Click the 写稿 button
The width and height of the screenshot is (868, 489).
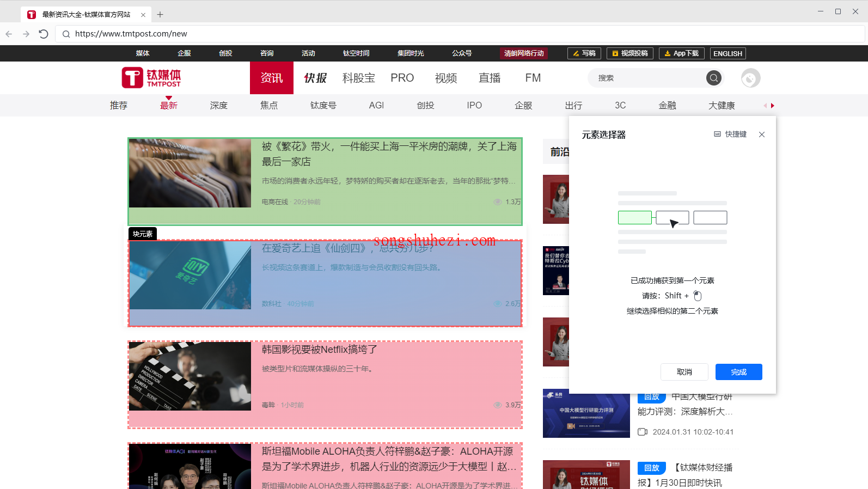[x=584, y=53]
